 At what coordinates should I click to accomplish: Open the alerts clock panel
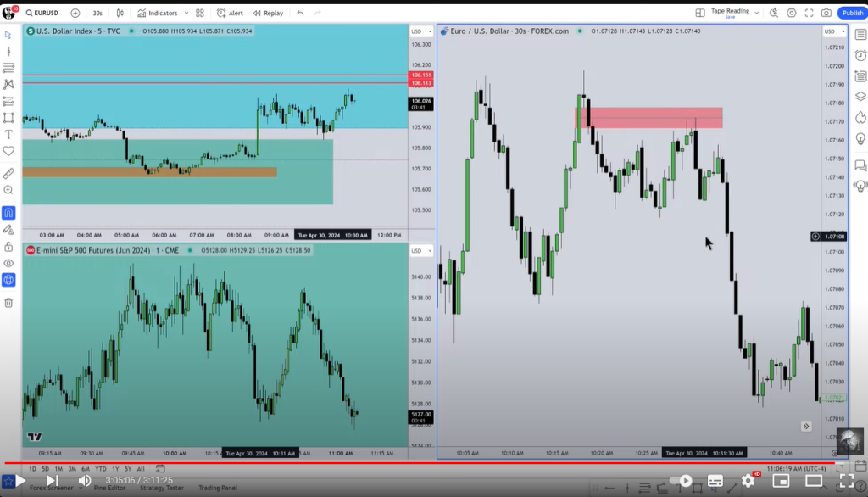pos(860,55)
